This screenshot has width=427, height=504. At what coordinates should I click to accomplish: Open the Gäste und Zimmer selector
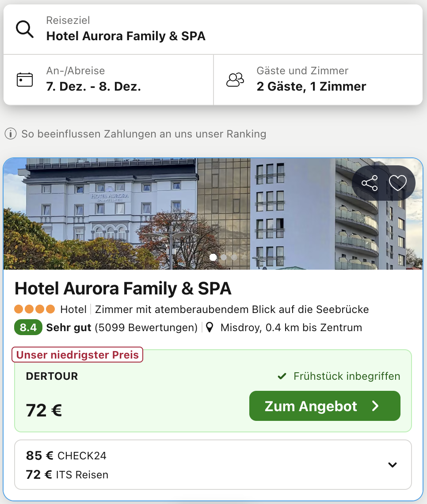tap(317, 80)
